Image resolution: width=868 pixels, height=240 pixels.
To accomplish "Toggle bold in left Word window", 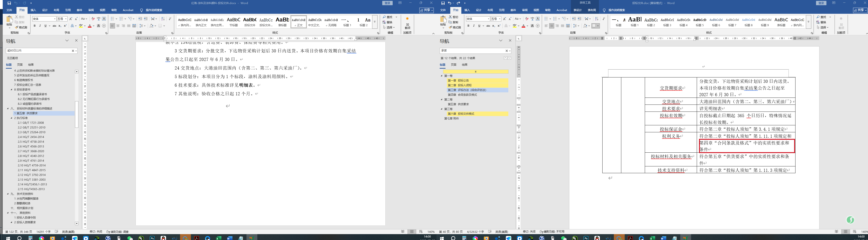I will click(34, 26).
